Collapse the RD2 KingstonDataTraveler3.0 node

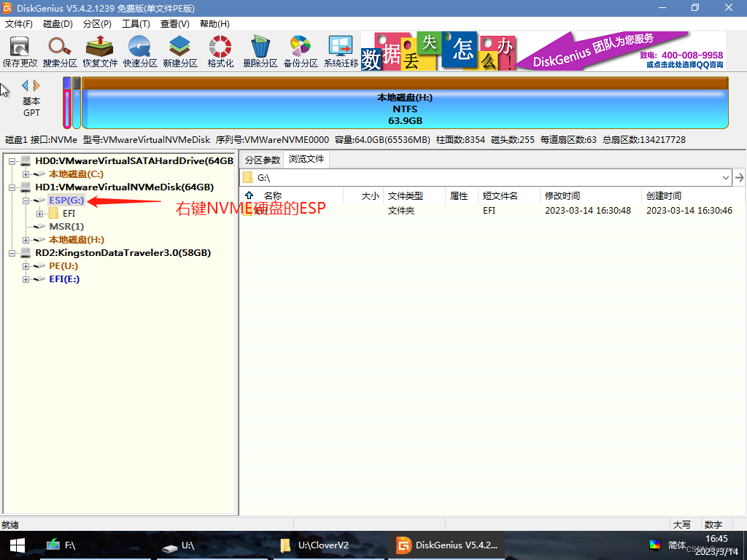pos(12,253)
